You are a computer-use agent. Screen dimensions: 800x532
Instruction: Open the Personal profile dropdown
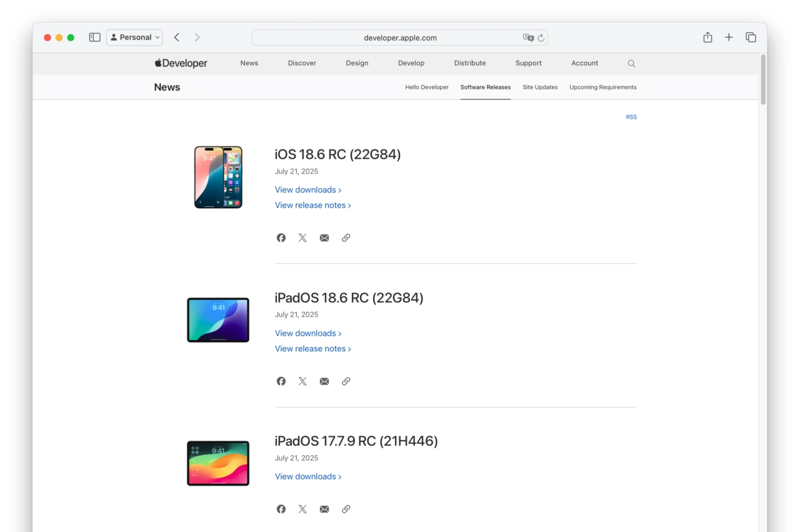pos(134,37)
